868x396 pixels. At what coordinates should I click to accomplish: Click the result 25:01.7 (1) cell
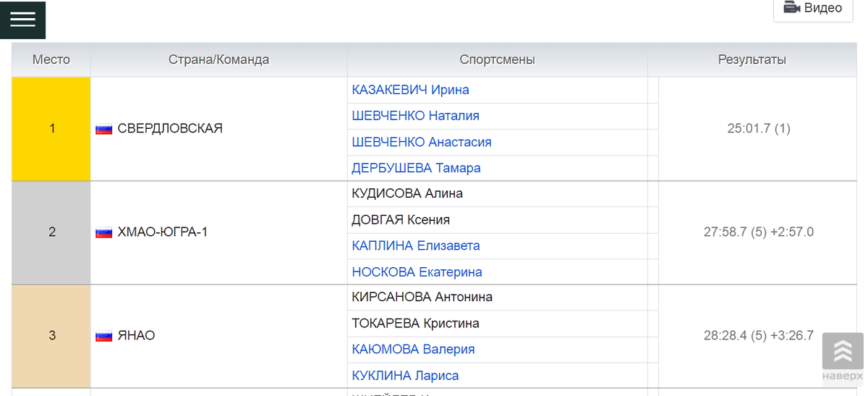click(758, 129)
